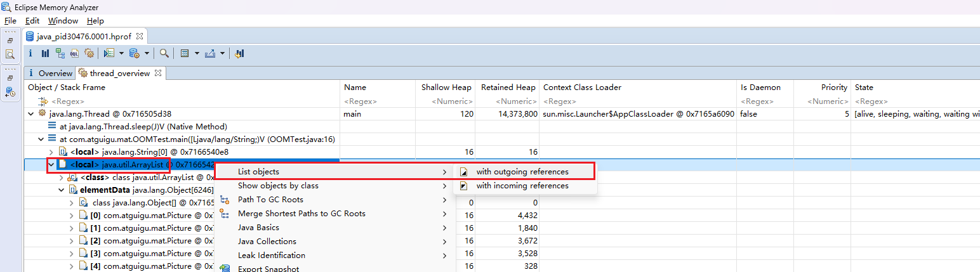Image resolution: width=980 pixels, height=272 pixels.
Task: Switch to the Overview tab
Action: pyautogui.click(x=50, y=73)
